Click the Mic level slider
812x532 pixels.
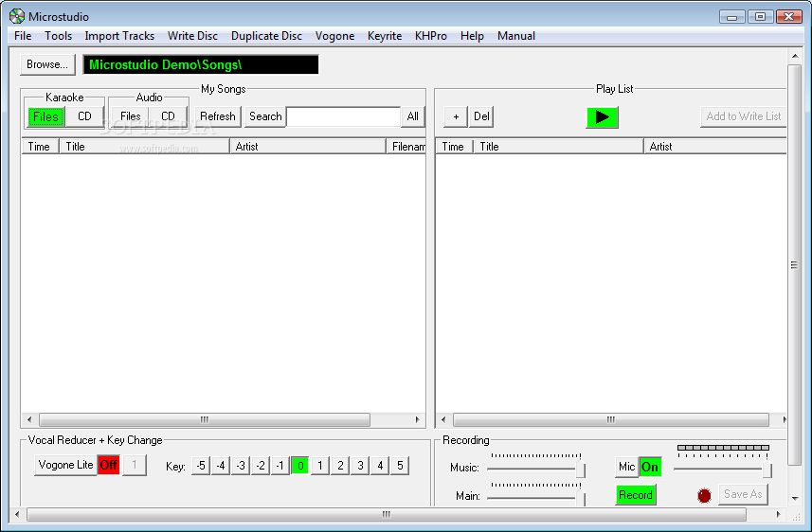(x=723, y=469)
